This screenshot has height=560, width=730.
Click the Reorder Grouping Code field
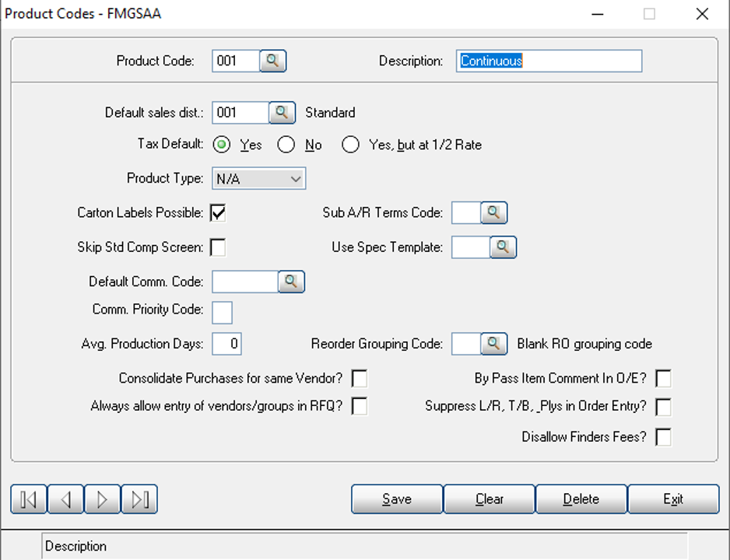pyautogui.click(x=466, y=344)
